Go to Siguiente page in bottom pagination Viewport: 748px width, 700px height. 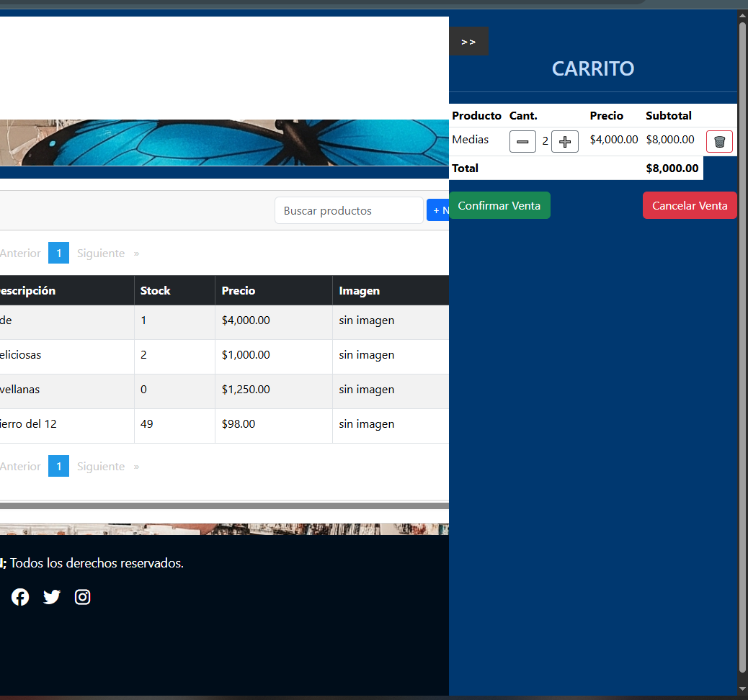coord(101,467)
